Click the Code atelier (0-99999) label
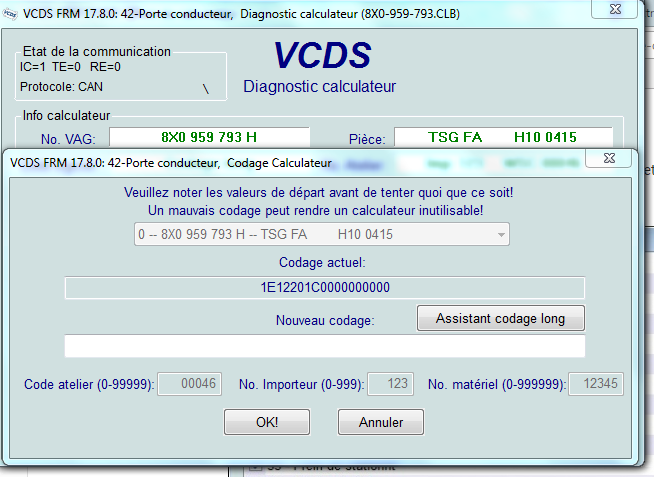Image resolution: width=654 pixels, height=477 pixels. click(89, 384)
